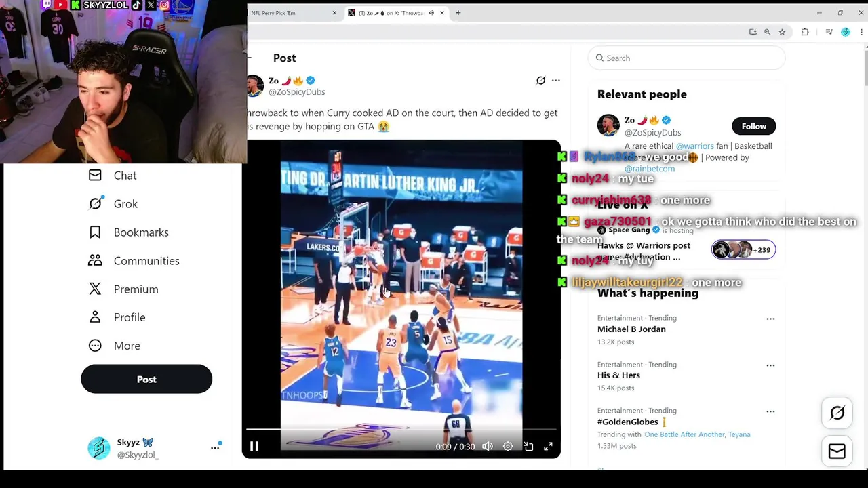Viewport: 868px width, 488px height.
Task: Click the Skyyz profile avatar
Action: pos(99,448)
